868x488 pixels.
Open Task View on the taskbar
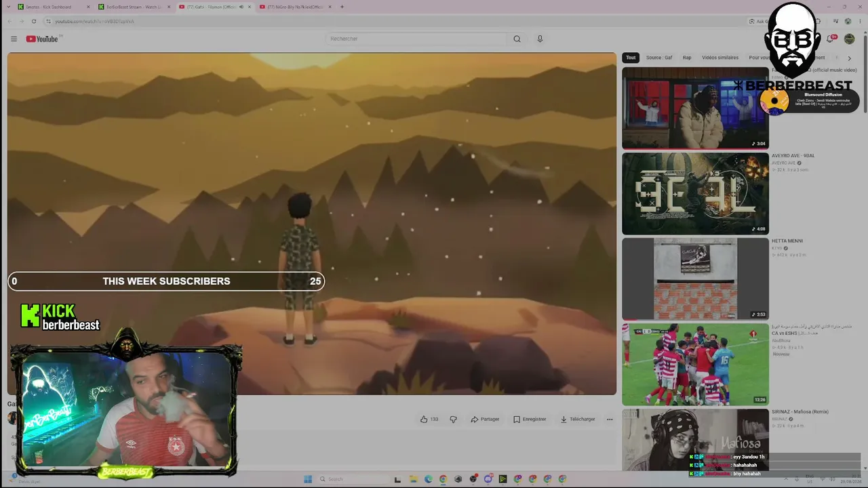pos(398,479)
